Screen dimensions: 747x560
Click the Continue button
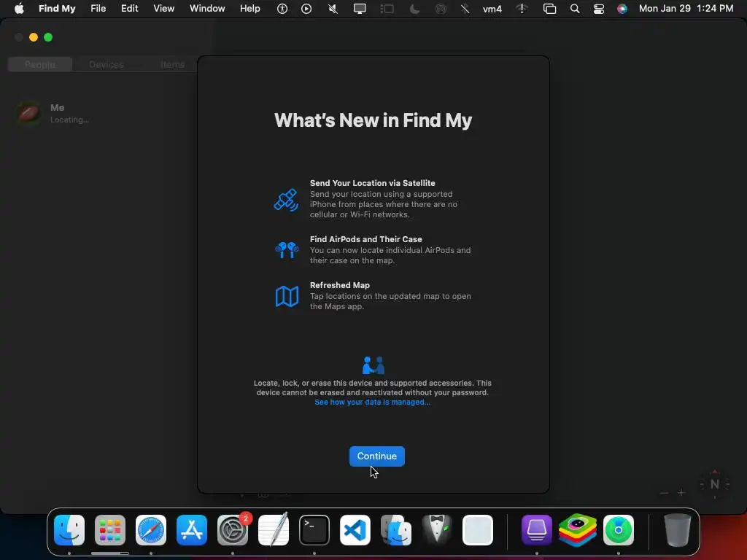click(x=377, y=456)
